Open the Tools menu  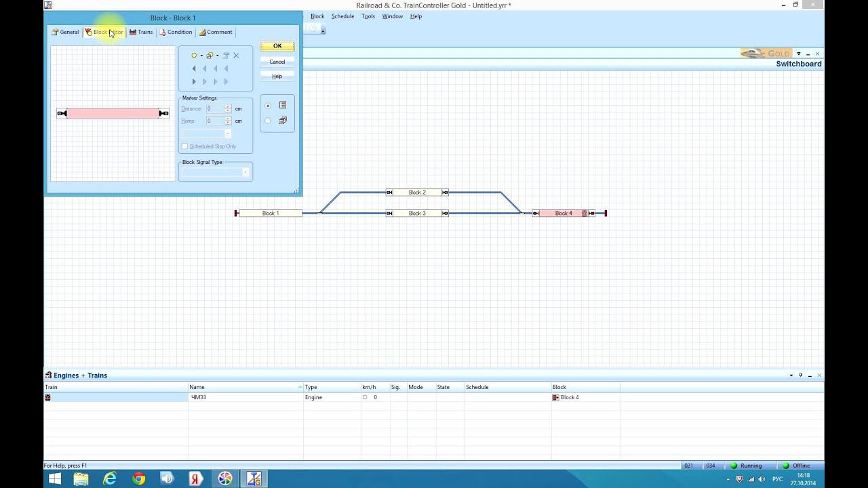click(x=368, y=16)
